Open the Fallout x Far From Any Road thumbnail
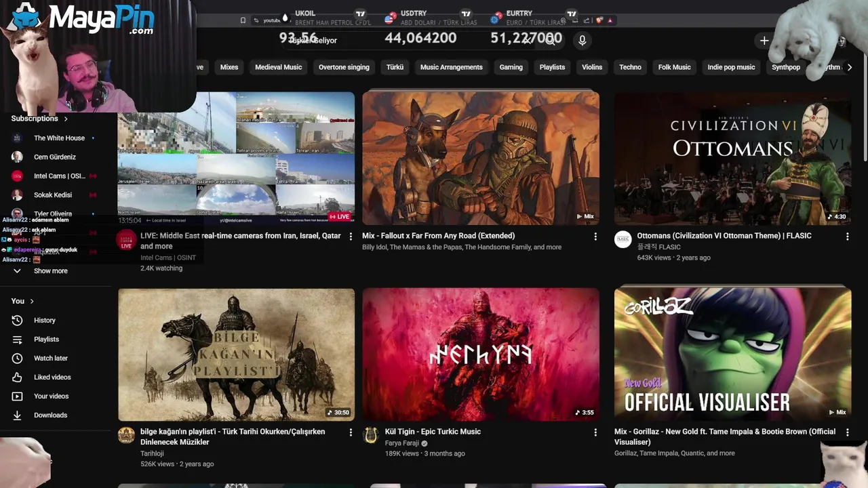The height and width of the screenshot is (488, 868). tap(481, 158)
